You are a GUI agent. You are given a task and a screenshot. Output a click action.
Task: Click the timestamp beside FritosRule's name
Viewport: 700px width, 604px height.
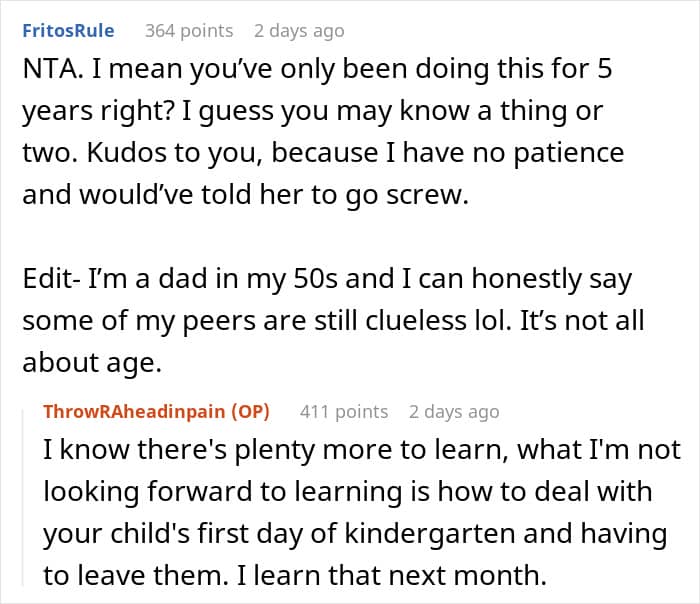click(299, 30)
